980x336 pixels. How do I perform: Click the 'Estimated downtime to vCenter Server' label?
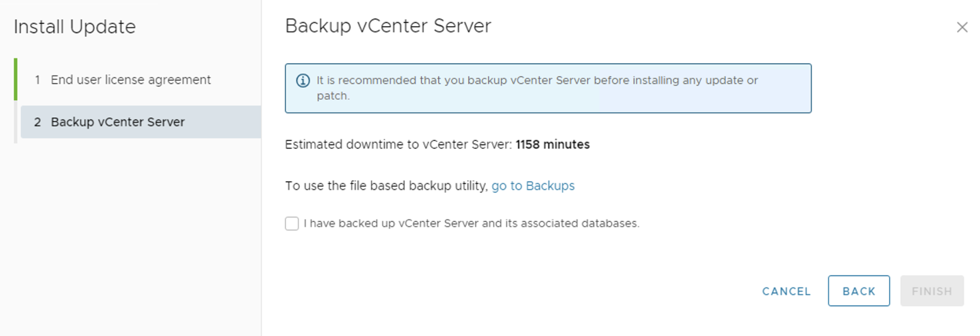pyautogui.click(x=398, y=145)
